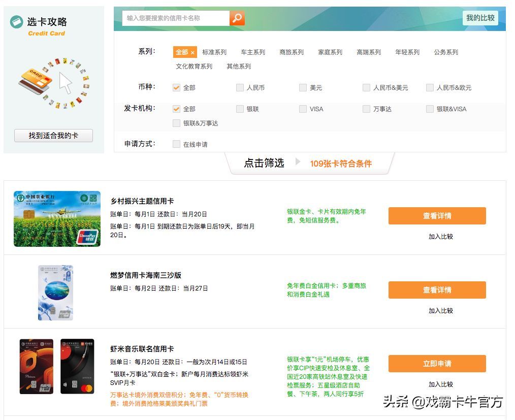Click 查看详情 for 乡村振兴主题信用卡
The height and width of the screenshot is (420, 515).
(437, 215)
